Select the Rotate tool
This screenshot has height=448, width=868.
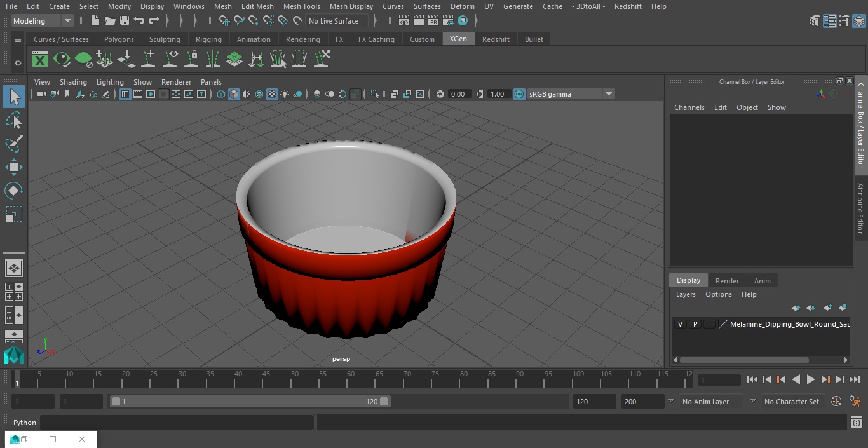click(x=13, y=191)
